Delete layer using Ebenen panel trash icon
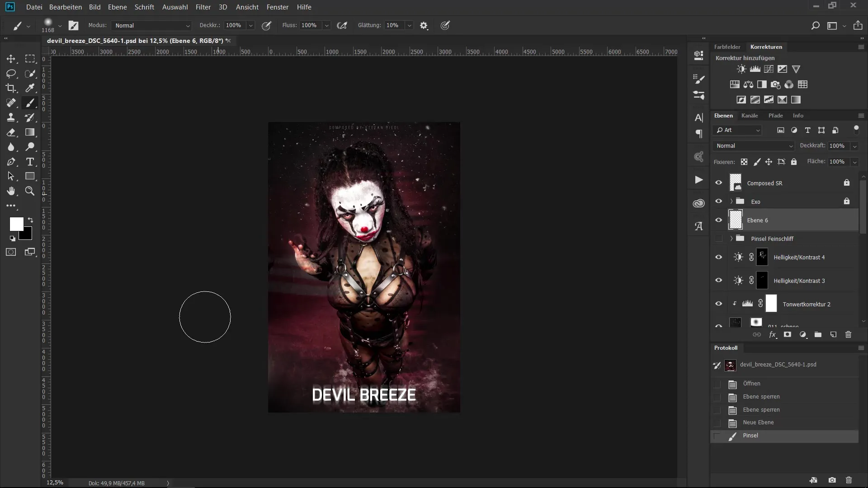This screenshot has height=488, width=868. click(848, 335)
